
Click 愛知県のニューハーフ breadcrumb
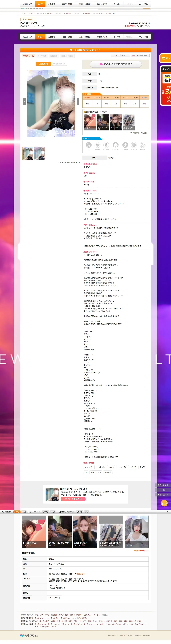(36, 13)
